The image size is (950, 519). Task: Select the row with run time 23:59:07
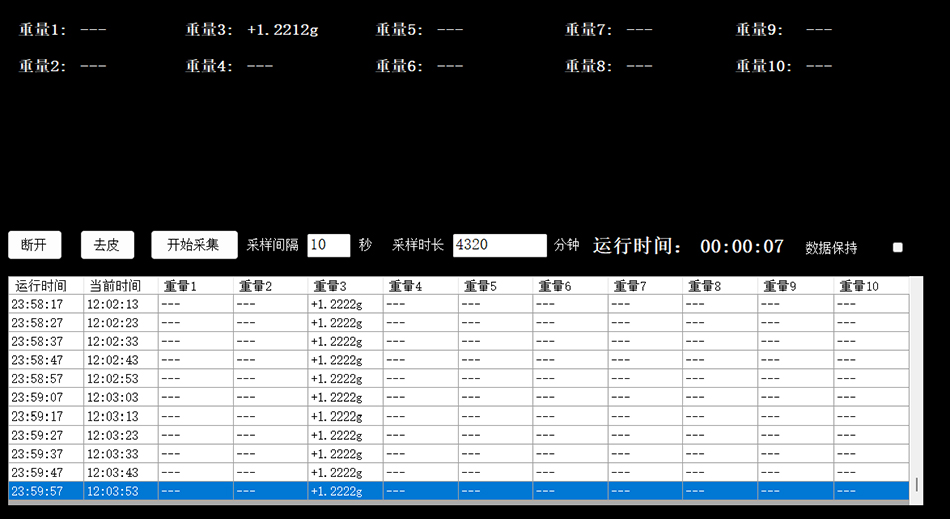459,398
